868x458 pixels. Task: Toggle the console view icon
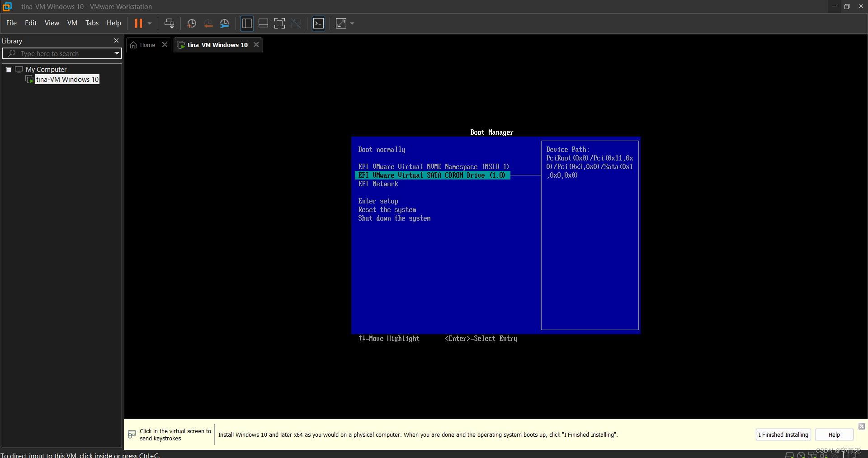pos(319,23)
